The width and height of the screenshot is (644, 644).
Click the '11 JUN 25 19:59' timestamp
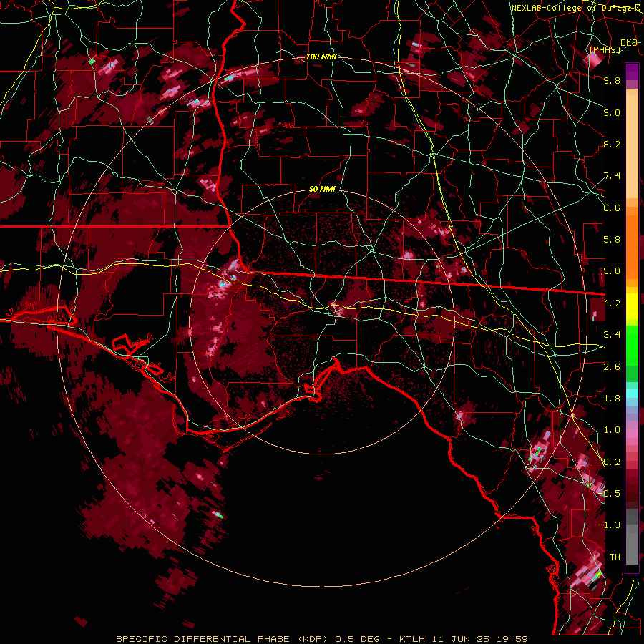click(479, 639)
